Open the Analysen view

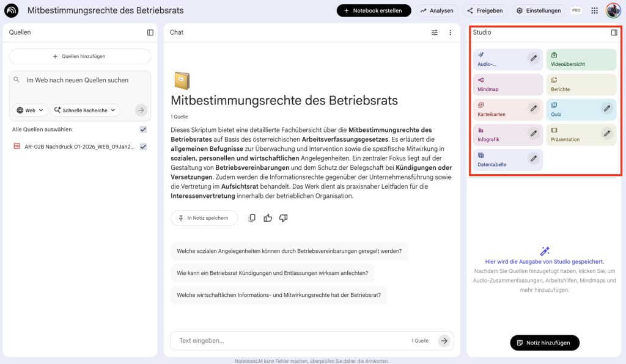coord(437,10)
